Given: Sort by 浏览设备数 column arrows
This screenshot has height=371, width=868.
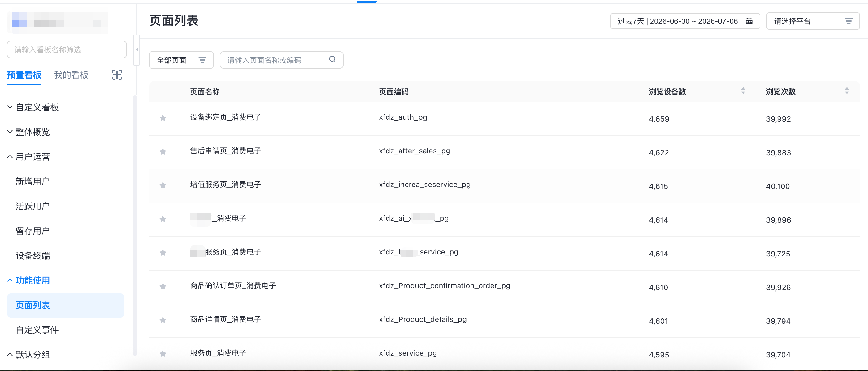Looking at the screenshot, I should coord(743,91).
